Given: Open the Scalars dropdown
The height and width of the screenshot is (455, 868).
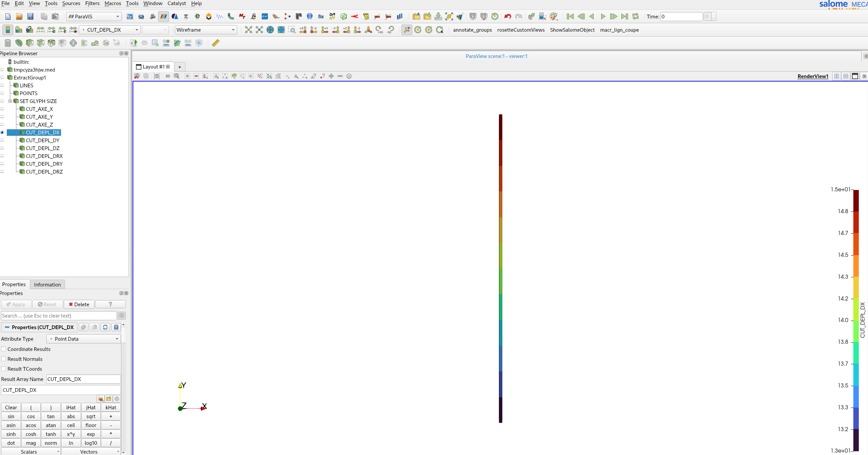Looking at the screenshot, I should [x=31, y=452].
